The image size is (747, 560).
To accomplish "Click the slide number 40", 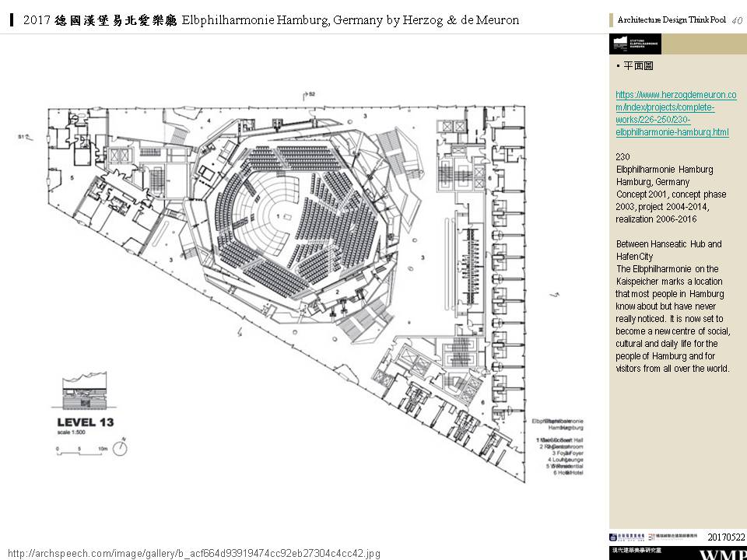I will (738, 20).
